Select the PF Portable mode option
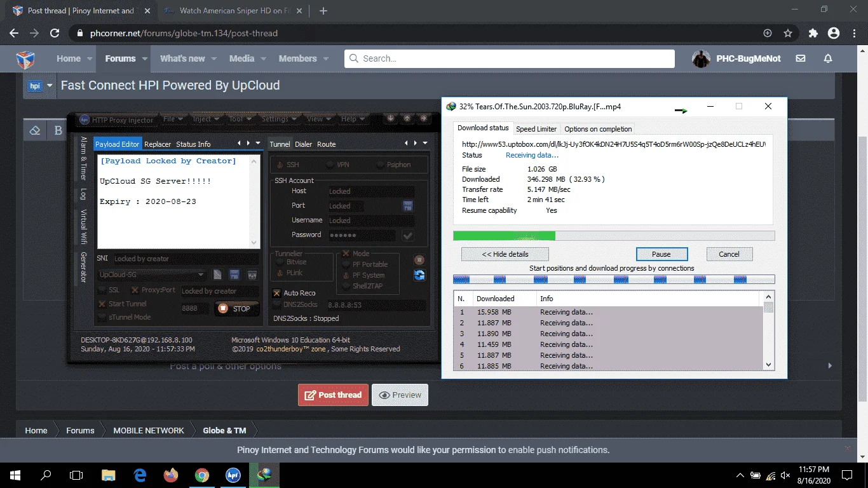The height and width of the screenshot is (488, 868). (346, 264)
